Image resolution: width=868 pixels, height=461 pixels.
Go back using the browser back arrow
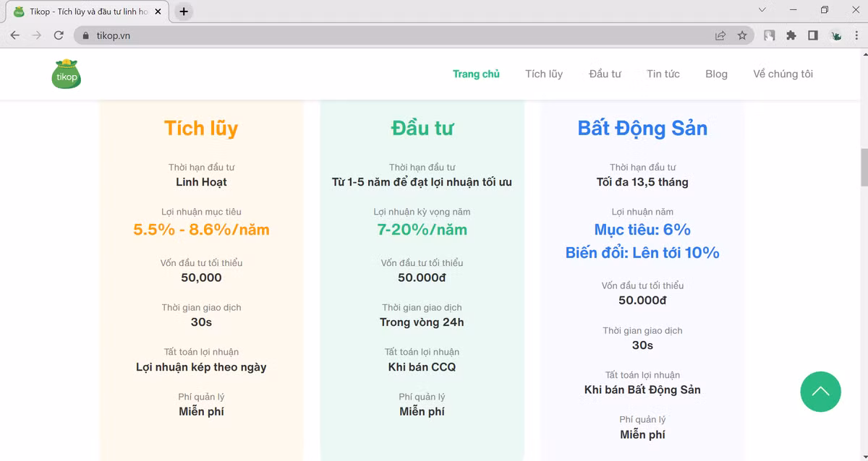point(14,35)
